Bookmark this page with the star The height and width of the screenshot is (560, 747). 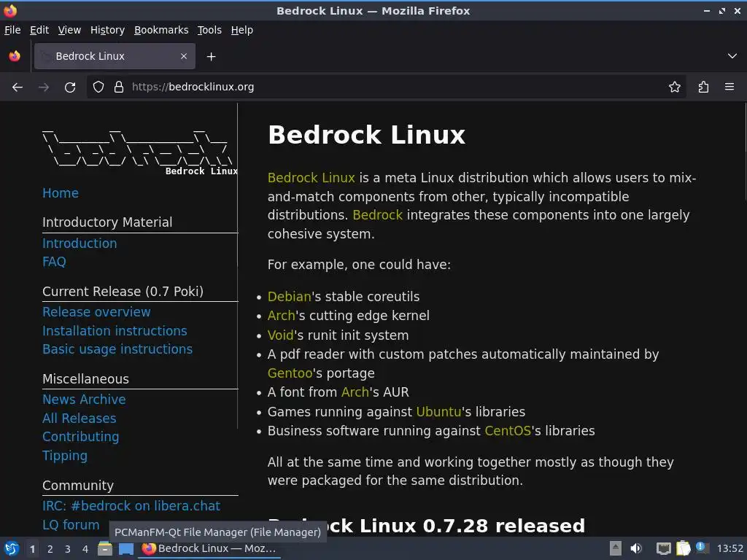point(675,87)
